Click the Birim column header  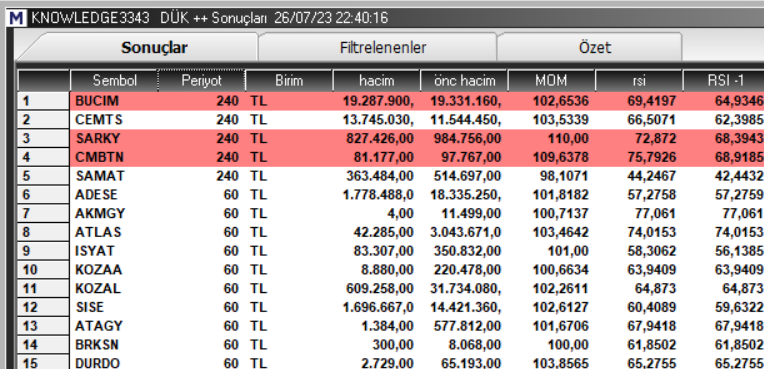(289, 80)
